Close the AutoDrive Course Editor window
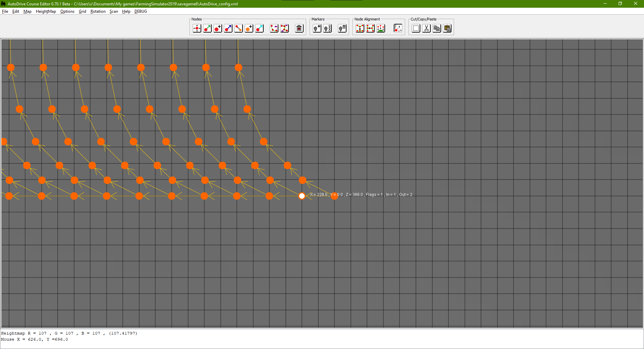This screenshot has width=644, height=349. (636, 4)
